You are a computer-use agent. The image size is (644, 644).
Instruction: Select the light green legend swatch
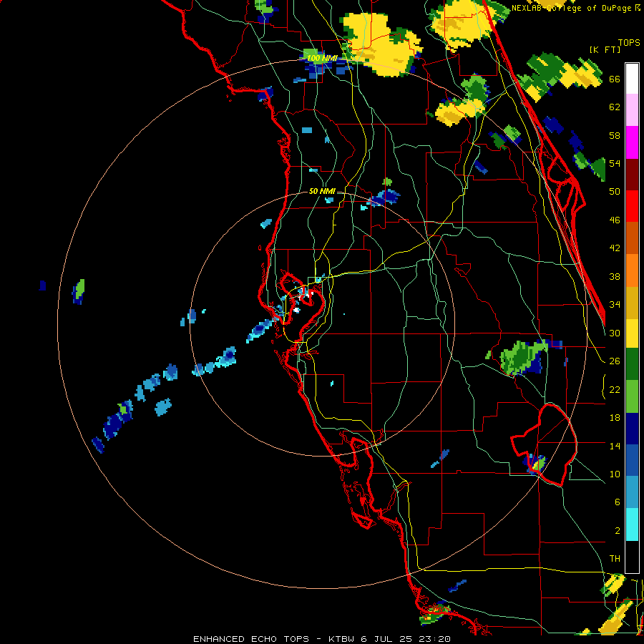pyautogui.click(x=632, y=396)
